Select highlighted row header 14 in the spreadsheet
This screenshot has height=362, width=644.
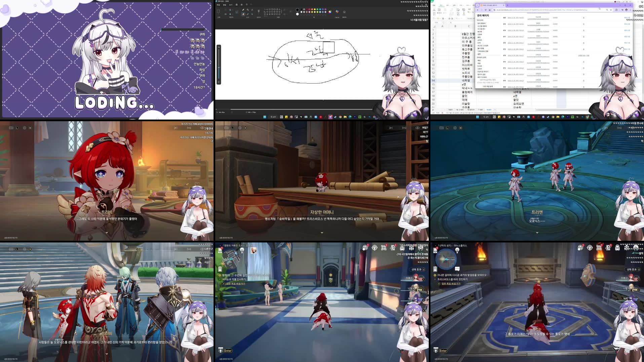click(433, 80)
